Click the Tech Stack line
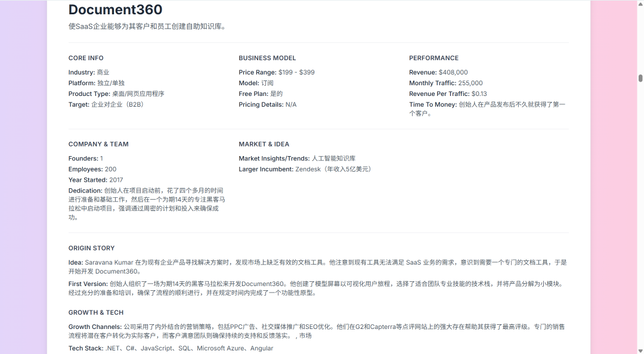This screenshot has height=354, width=644. click(x=171, y=348)
